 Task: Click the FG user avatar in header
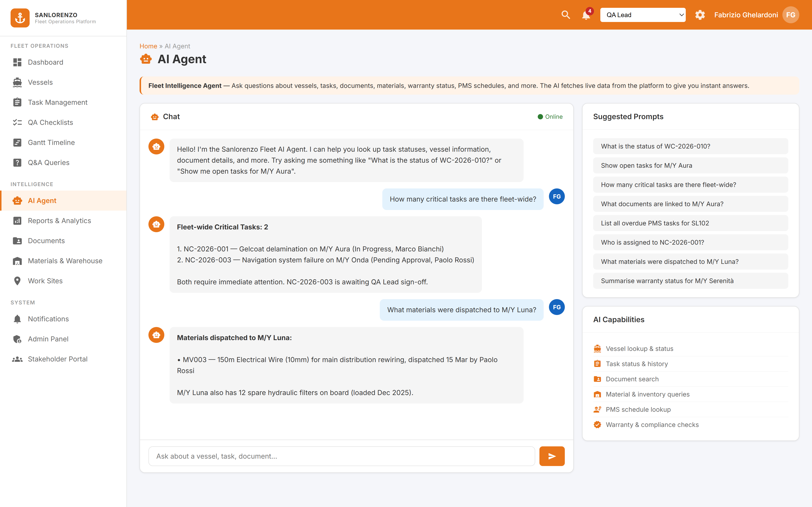click(x=790, y=15)
